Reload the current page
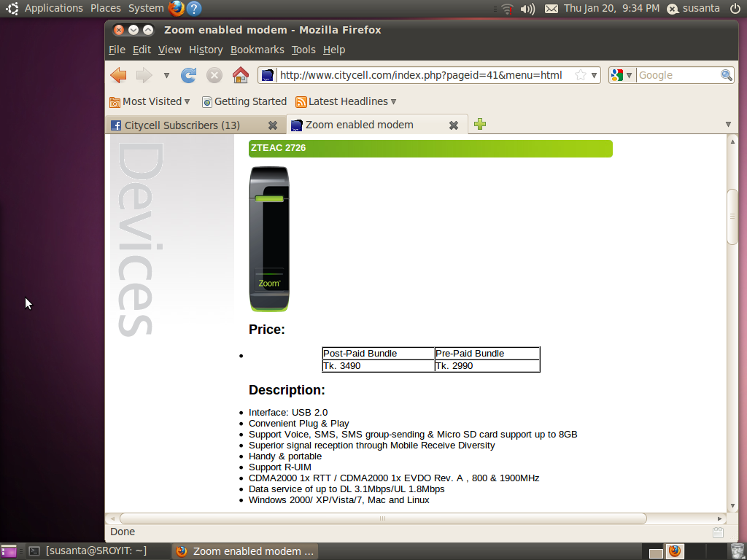 tap(189, 75)
